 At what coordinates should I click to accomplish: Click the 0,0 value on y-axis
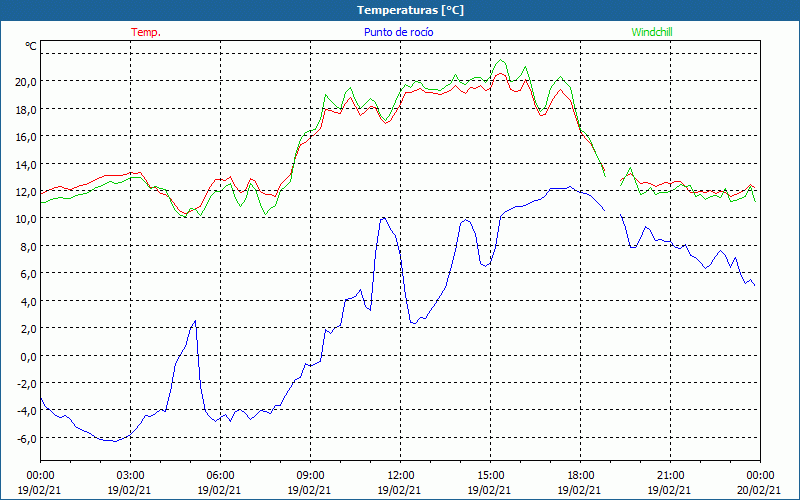click(29, 356)
